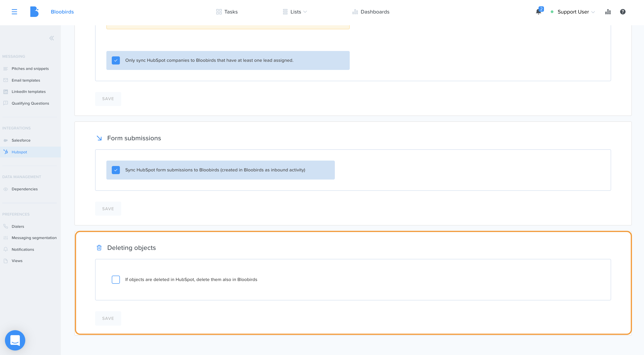644x355 pixels.
Task: Click the Bloobirds logo icon
Action: click(x=34, y=12)
